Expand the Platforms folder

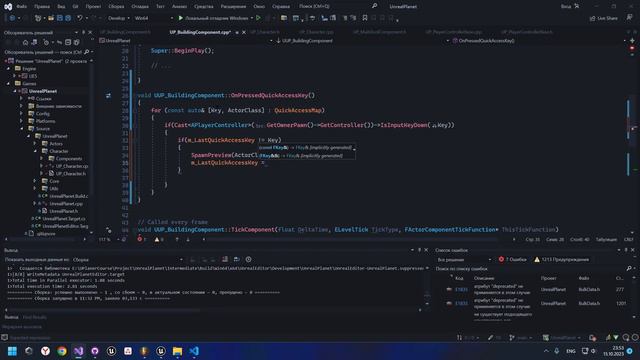pyautogui.click(x=22, y=121)
